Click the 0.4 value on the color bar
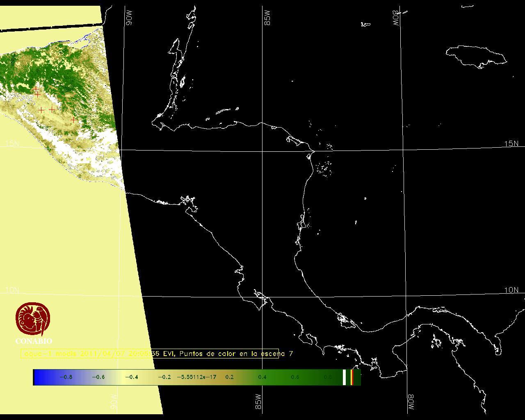This screenshot has width=525, height=420. pos(262,377)
